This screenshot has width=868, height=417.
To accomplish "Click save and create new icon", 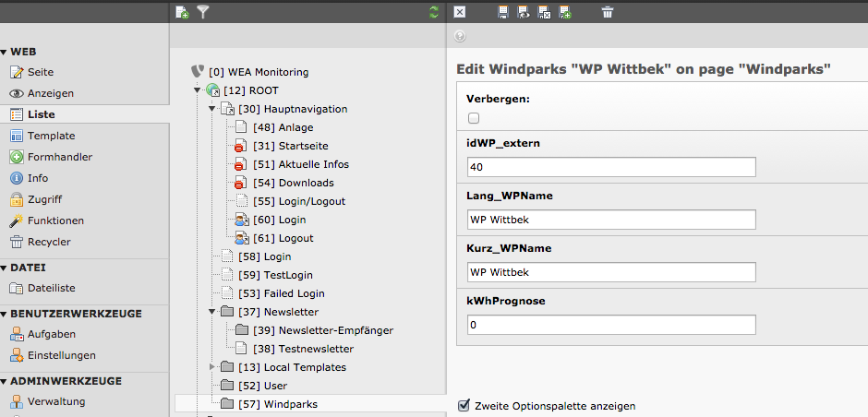I will click(x=564, y=12).
